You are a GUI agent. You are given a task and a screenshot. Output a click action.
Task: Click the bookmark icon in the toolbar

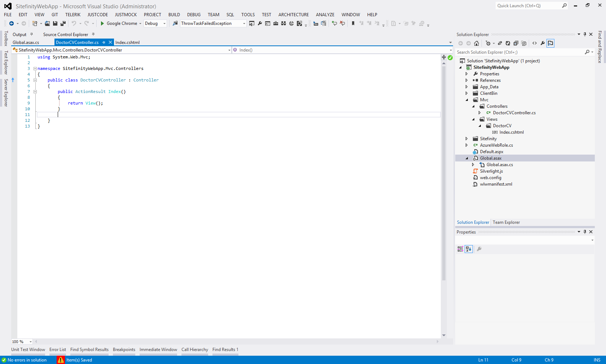[353, 23]
